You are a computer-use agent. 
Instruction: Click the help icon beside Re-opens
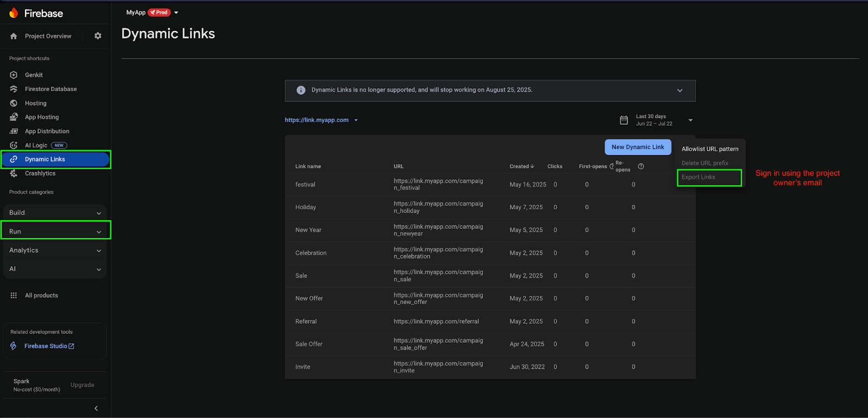(x=641, y=166)
